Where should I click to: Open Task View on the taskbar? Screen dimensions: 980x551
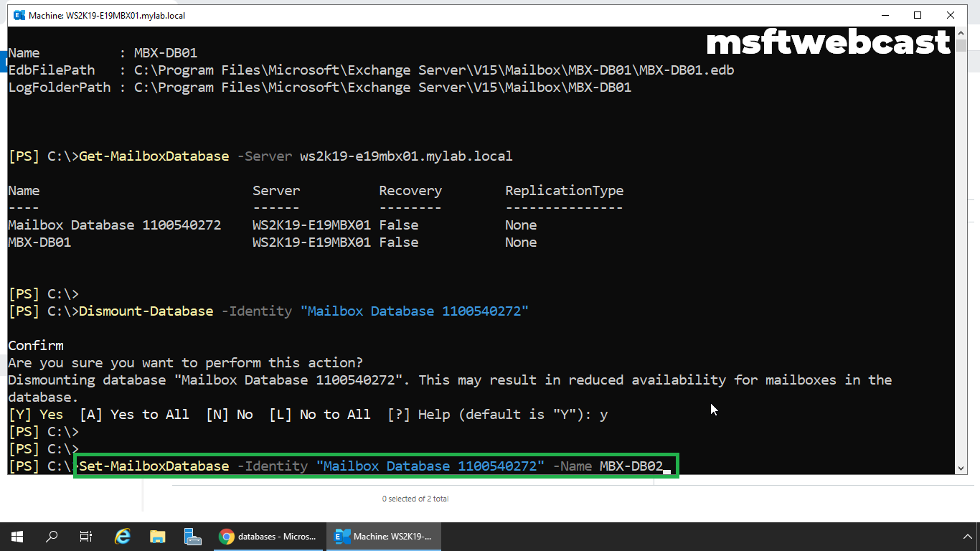click(85, 536)
